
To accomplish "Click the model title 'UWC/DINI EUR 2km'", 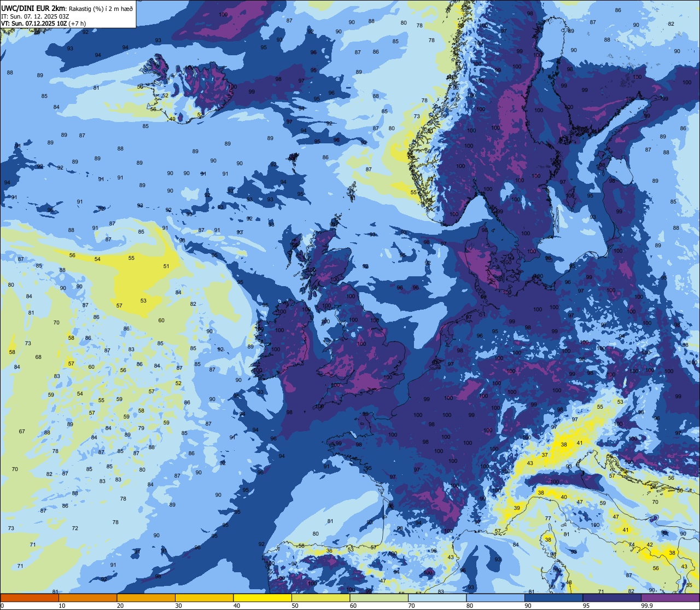I will [x=32, y=8].
